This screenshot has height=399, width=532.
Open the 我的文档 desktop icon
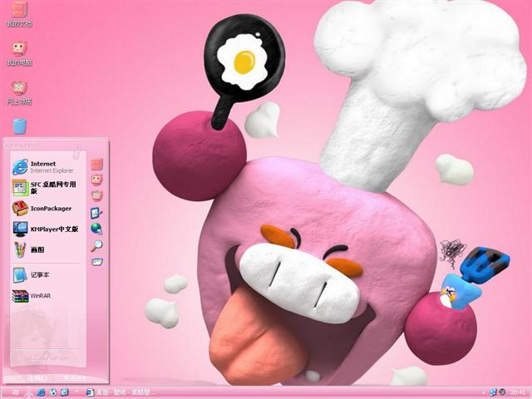tap(19, 11)
